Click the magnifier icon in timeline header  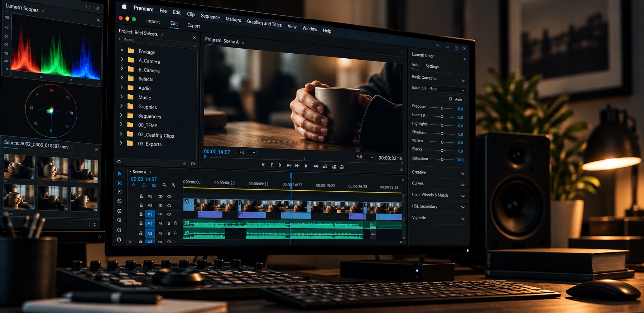pos(164,185)
